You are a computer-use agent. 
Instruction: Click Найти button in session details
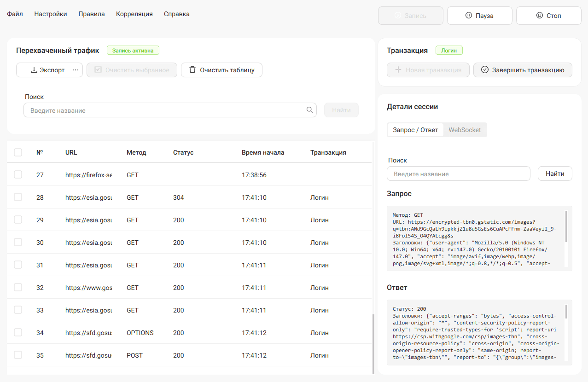click(x=555, y=174)
